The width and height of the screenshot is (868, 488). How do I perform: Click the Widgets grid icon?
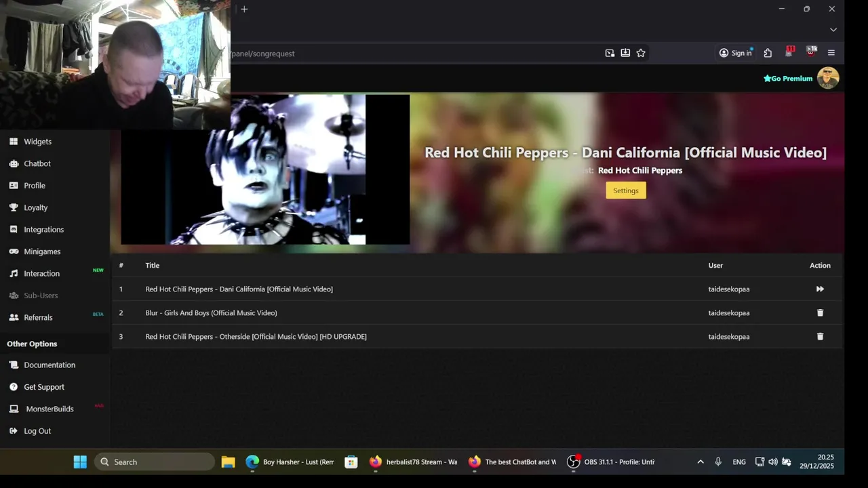pos(14,142)
